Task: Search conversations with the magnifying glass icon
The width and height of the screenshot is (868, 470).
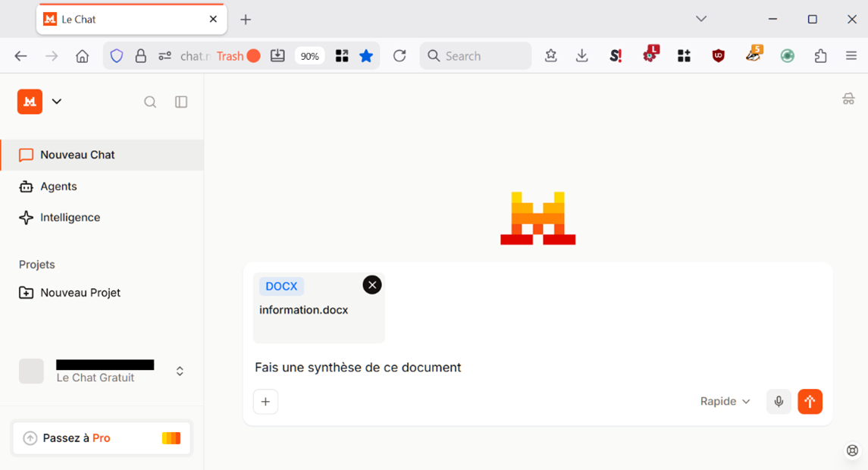Action: pos(150,102)
